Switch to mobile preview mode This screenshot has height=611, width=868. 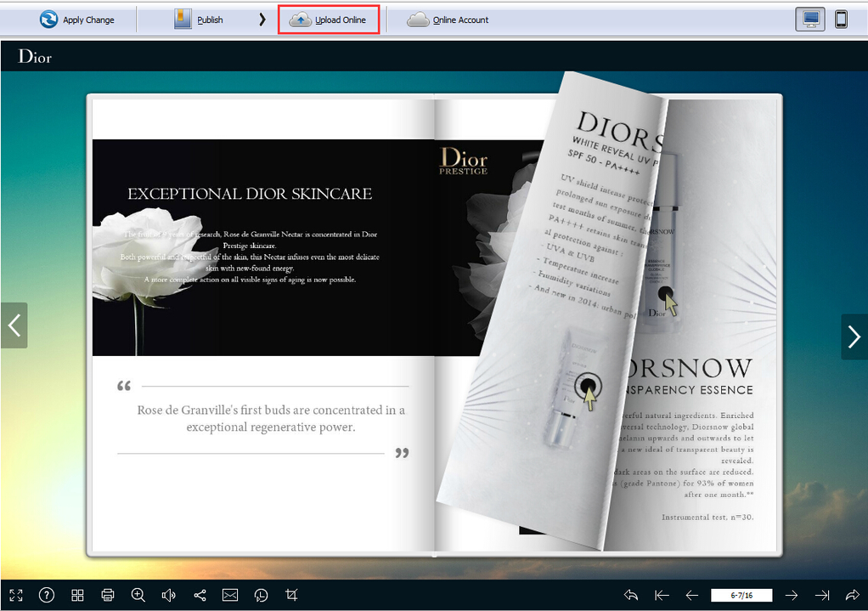(x=841, y=20)
